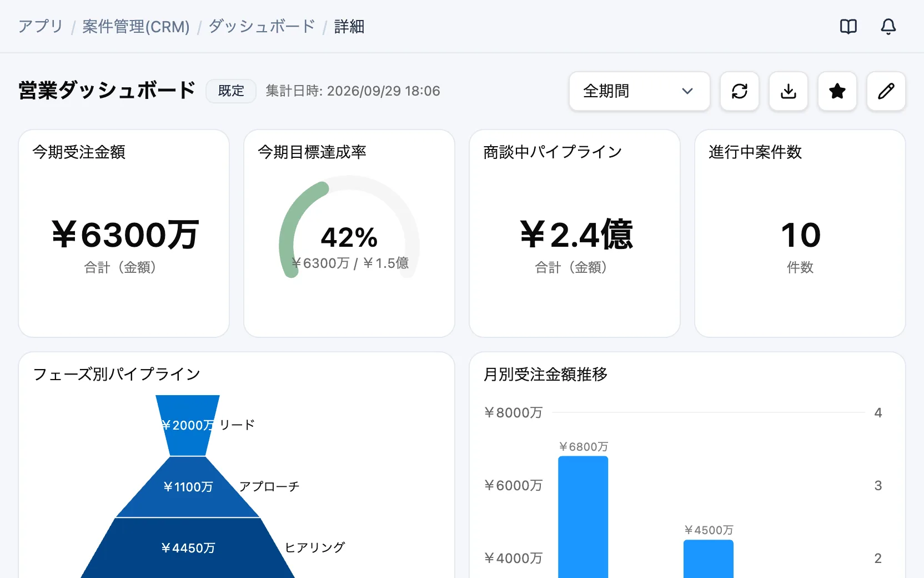
Task: Click the ¥6000万 axis label
Action: point(513,485)
